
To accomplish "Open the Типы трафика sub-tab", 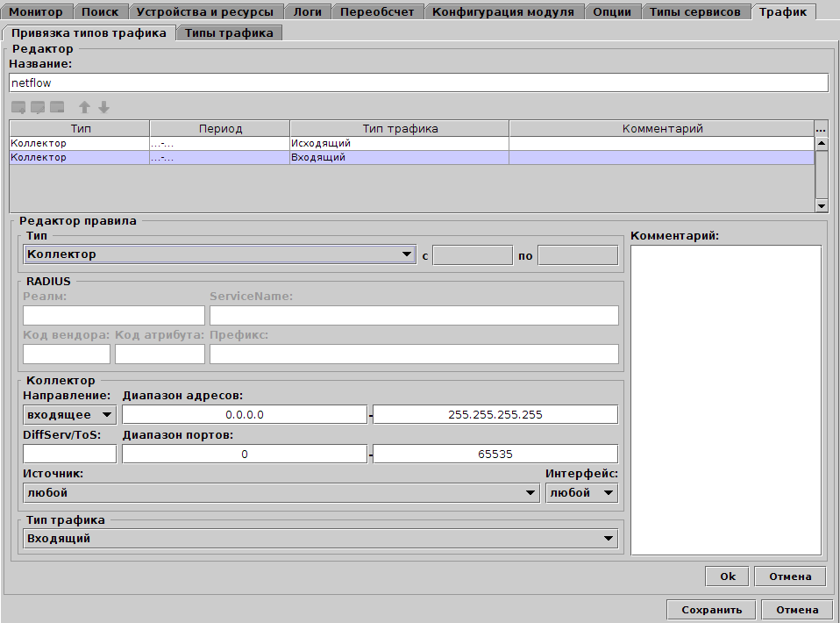I will (228, 31).
